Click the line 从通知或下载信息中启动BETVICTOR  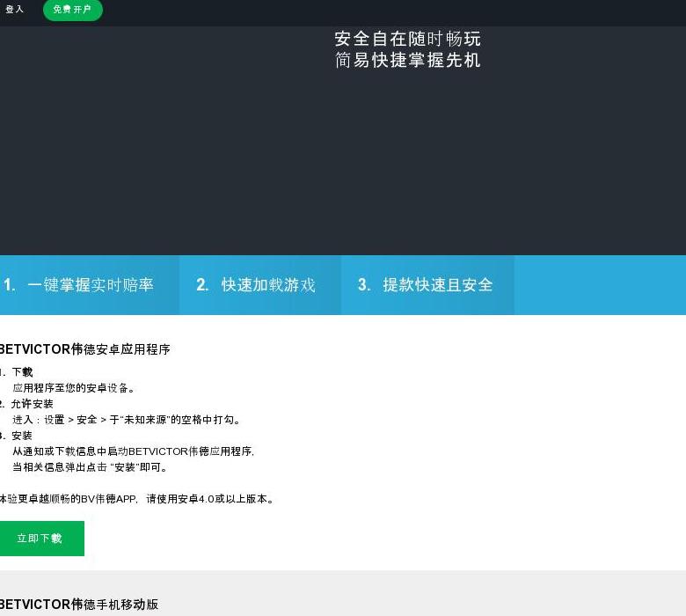coord(134,451)
